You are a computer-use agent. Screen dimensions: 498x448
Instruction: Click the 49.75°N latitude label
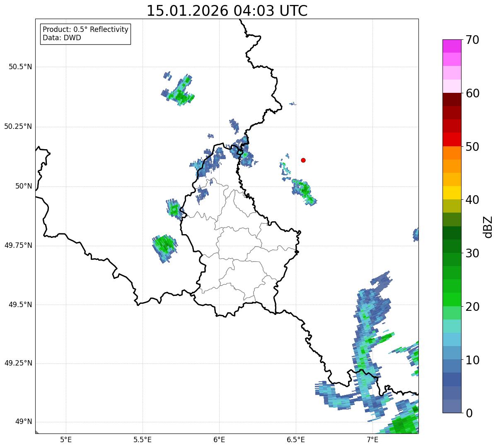(x=18, y=245)
